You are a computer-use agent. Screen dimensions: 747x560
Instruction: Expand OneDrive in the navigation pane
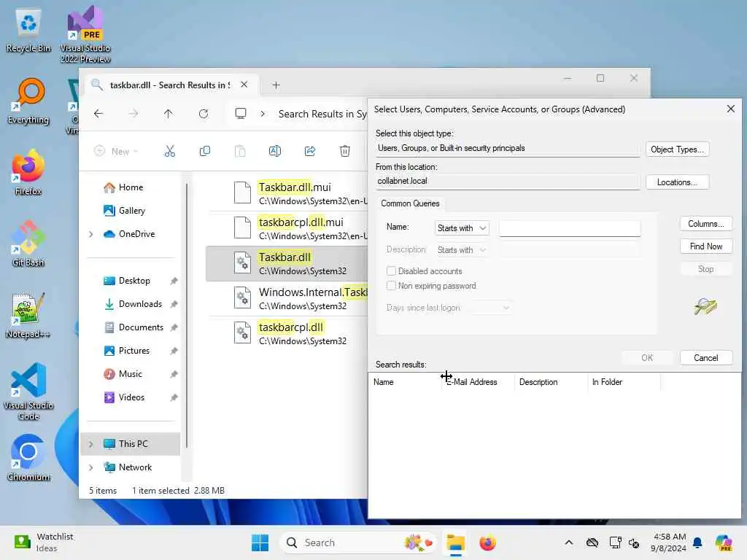[x=91, y=234]
